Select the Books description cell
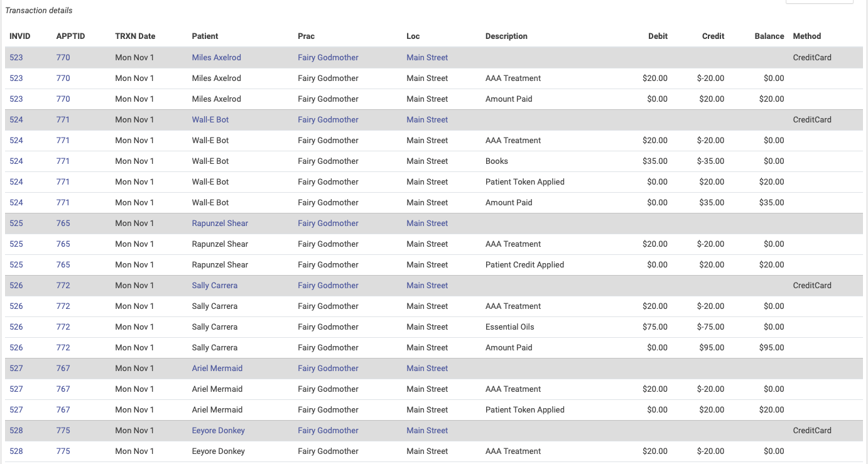The image size is (868, 464). 497,161
